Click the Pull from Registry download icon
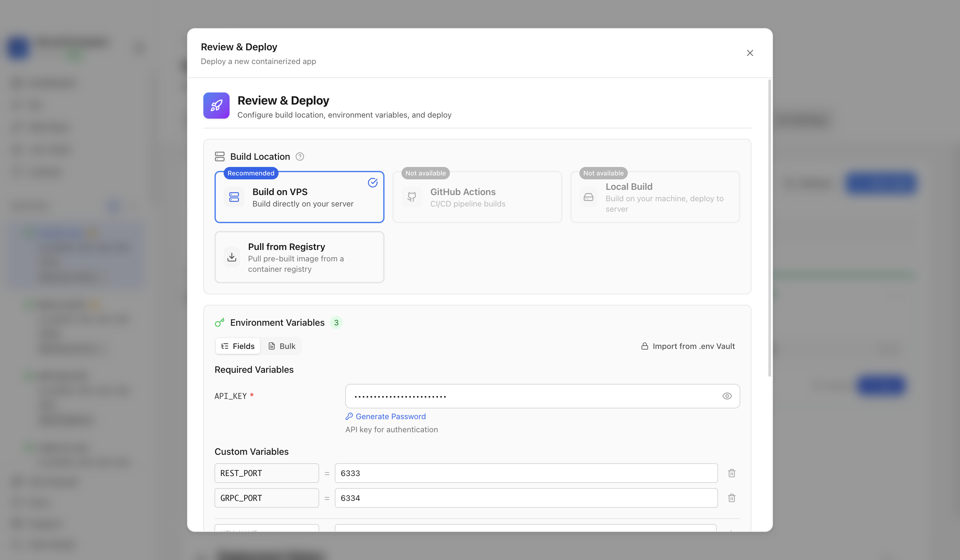 click(231, 257)
